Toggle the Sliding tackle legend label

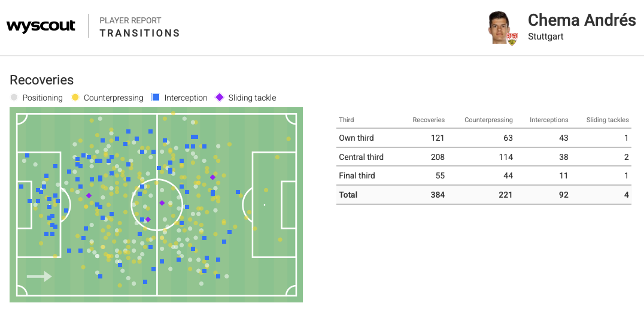point(252,98)
